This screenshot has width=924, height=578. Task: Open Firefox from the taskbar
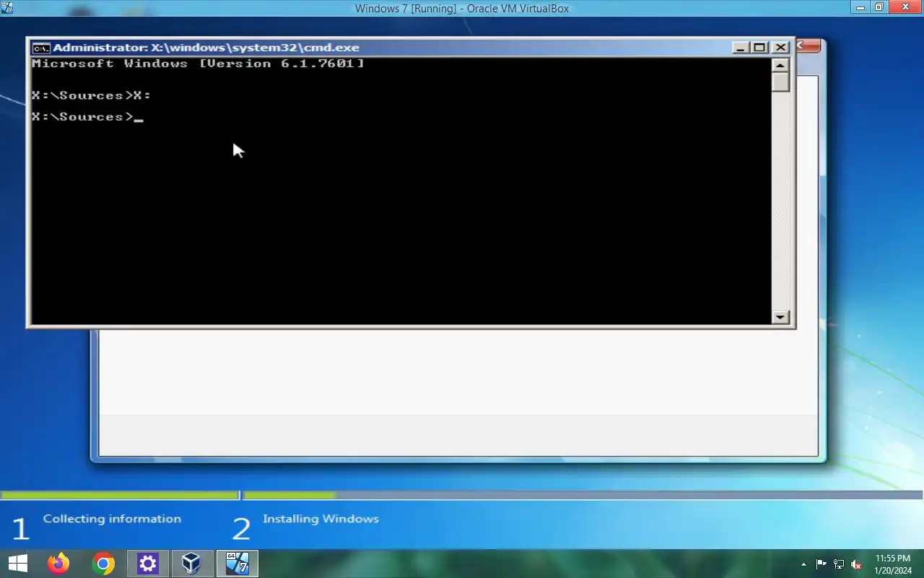[58, 564]
